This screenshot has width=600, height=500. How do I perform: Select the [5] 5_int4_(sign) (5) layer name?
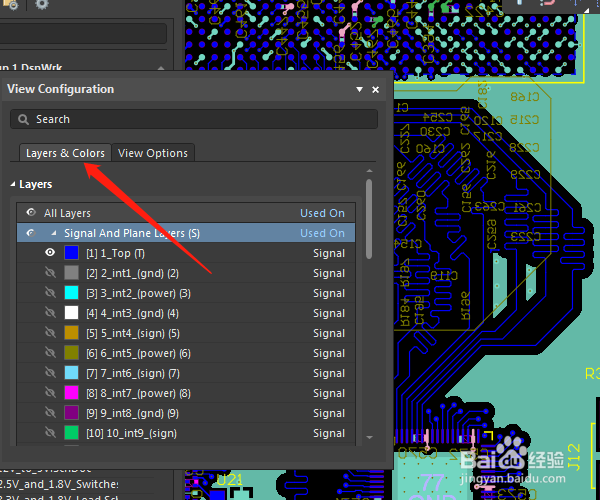click(x=133, y=333)
